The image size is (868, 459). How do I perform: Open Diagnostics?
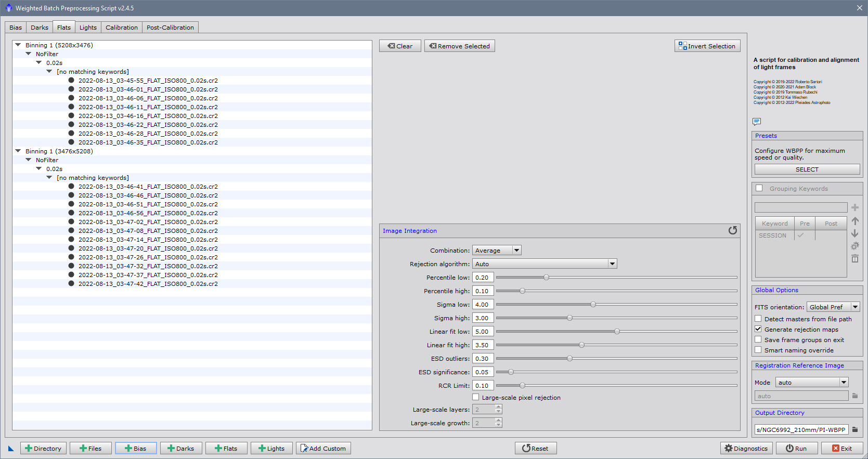[746, 448]
